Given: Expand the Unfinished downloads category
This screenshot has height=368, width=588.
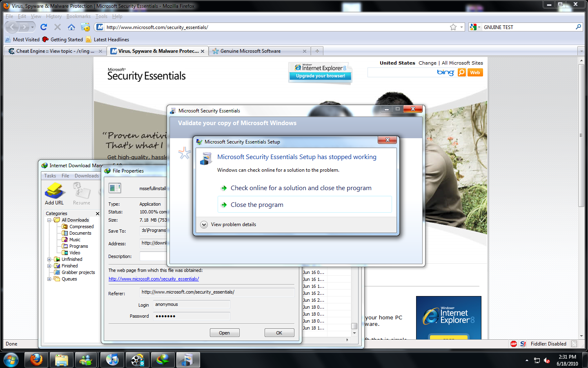Looking at the screenshot, I should click(x=49, y=259).
